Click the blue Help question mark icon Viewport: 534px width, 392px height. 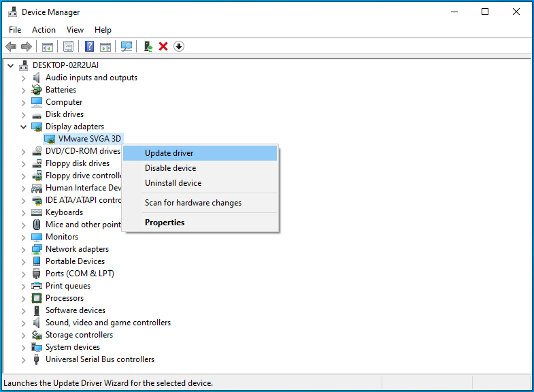click(x=89, y=46)
